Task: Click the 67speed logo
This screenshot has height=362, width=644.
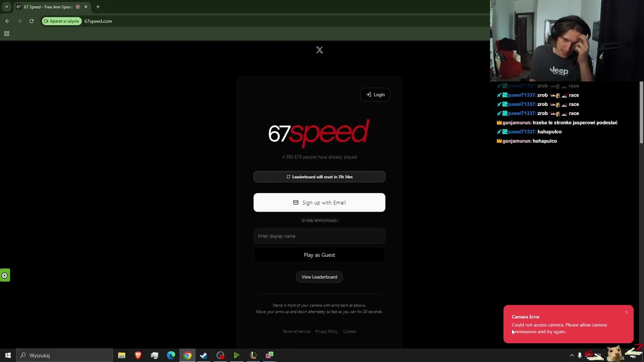Action: (x=319, y=133)
